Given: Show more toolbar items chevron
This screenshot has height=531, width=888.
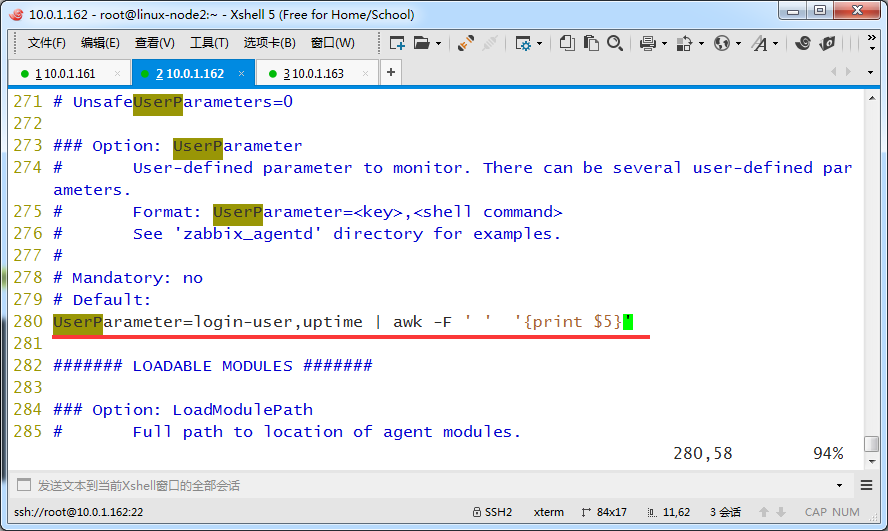Looking at the screenshot, I should (872, 42).
